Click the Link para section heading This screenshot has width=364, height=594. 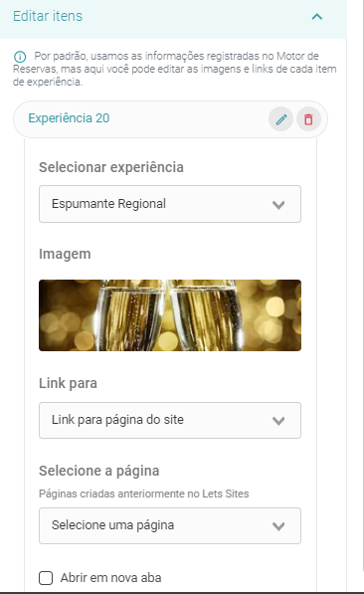click(x=69, y=383)
